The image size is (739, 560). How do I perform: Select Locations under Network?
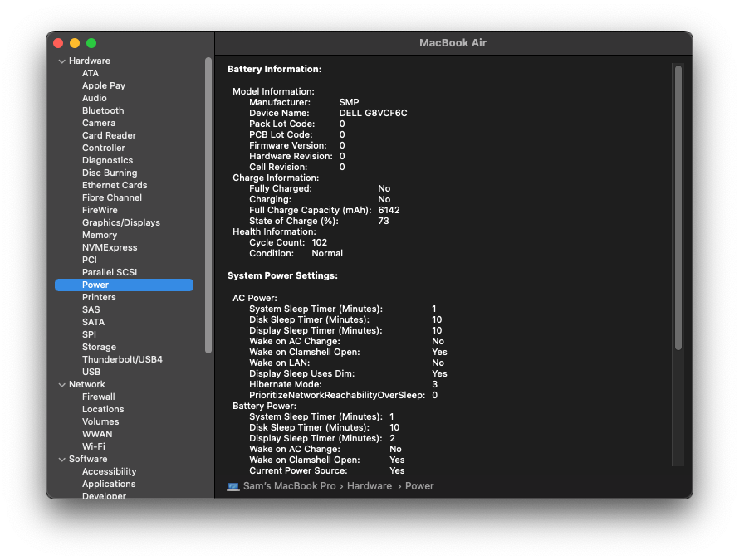pyautogui.click(x=103, y=409)
